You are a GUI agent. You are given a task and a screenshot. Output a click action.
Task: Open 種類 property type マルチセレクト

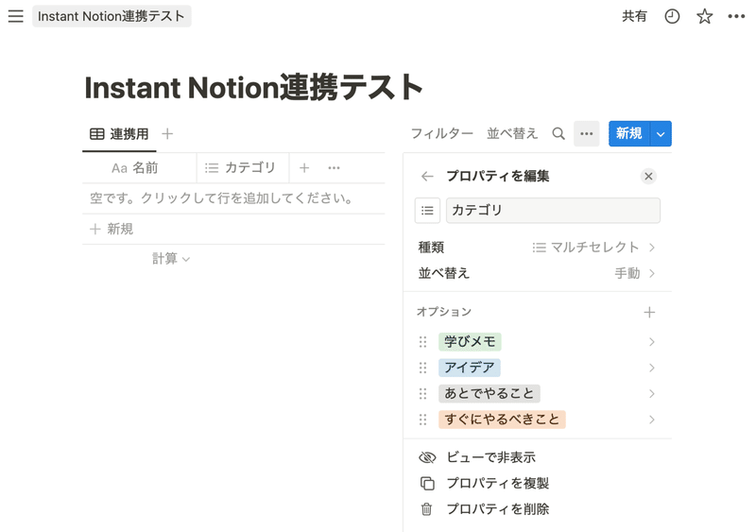click(537, 248)
